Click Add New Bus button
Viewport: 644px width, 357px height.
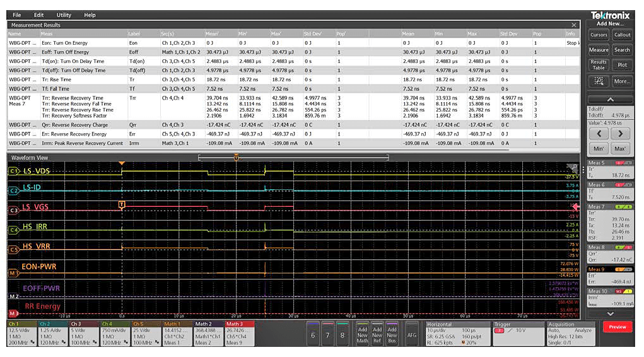point(392,334)
